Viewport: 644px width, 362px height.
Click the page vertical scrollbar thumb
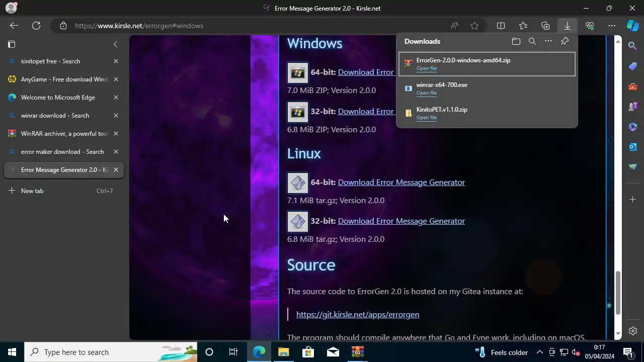(618, 293)
